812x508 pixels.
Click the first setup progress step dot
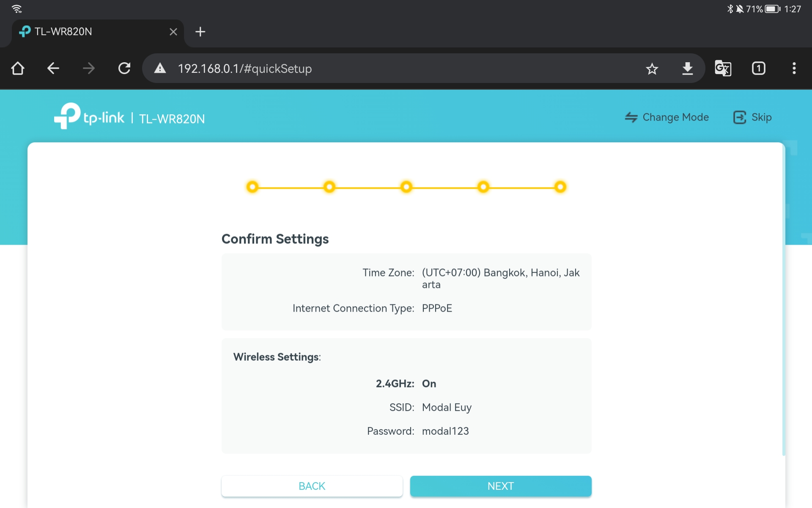[x=252, y=187]
